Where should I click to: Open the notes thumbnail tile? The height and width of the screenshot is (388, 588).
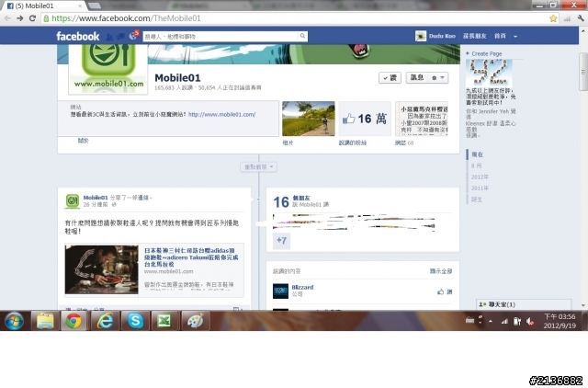pyautogui.click(x=422, y=119)
